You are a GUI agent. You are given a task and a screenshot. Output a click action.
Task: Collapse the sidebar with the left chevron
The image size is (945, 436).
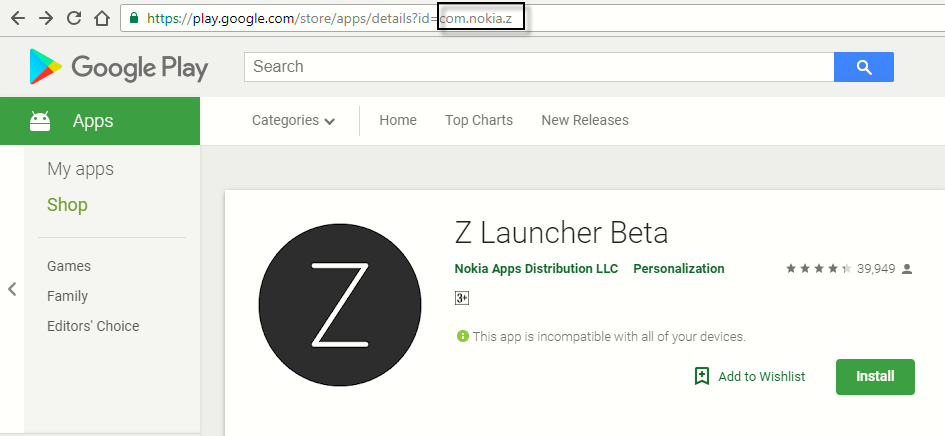[x=12, y=289]
